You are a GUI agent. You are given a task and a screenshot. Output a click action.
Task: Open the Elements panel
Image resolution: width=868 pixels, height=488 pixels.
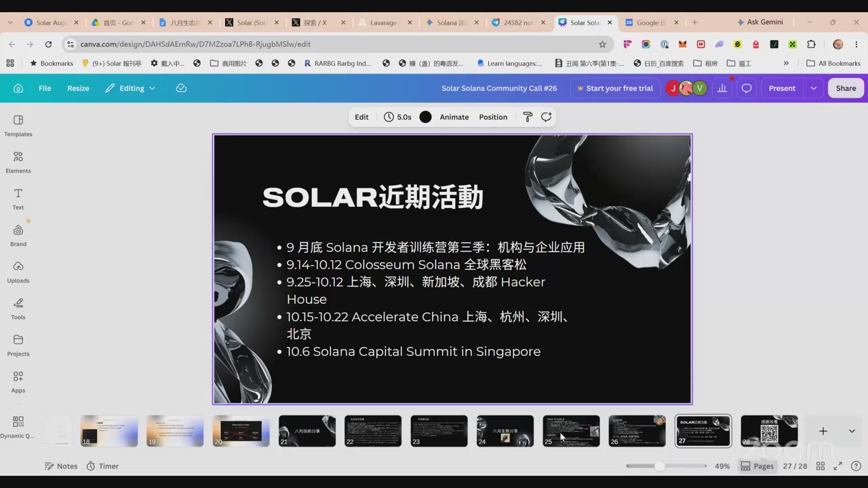click(x=18, y=163)
